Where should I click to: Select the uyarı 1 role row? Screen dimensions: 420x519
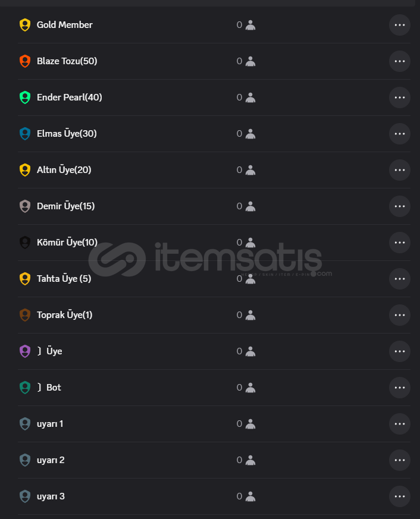(214, 424)
